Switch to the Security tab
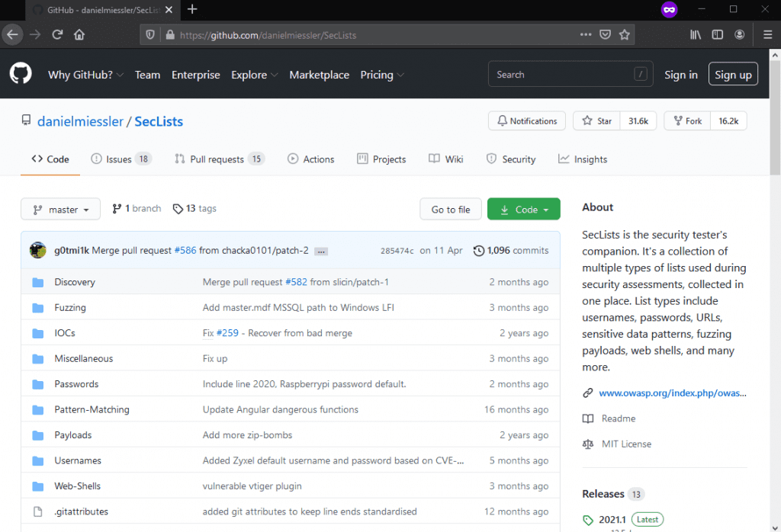 click(511, 159)
